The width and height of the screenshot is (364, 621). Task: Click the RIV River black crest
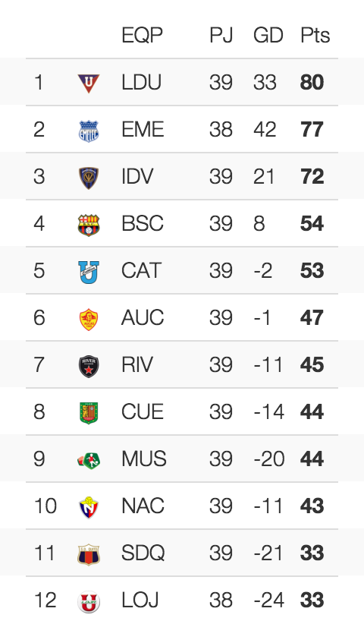coord(89,367)
